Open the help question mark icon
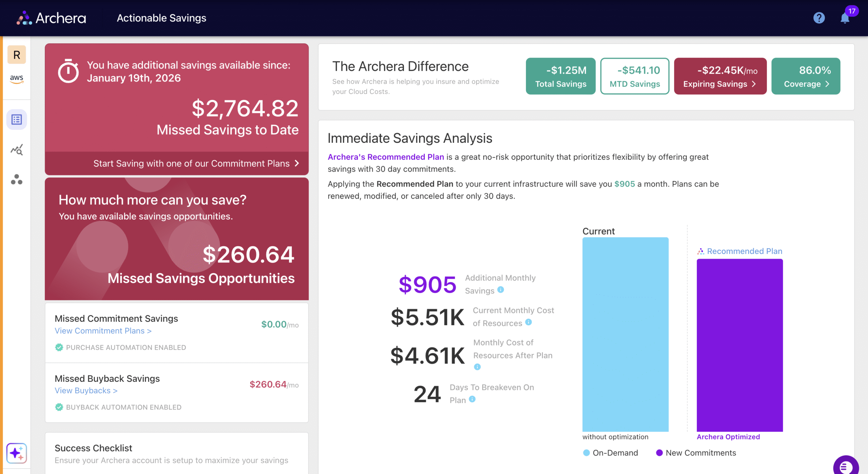868x474 pixels. point(819,18)
